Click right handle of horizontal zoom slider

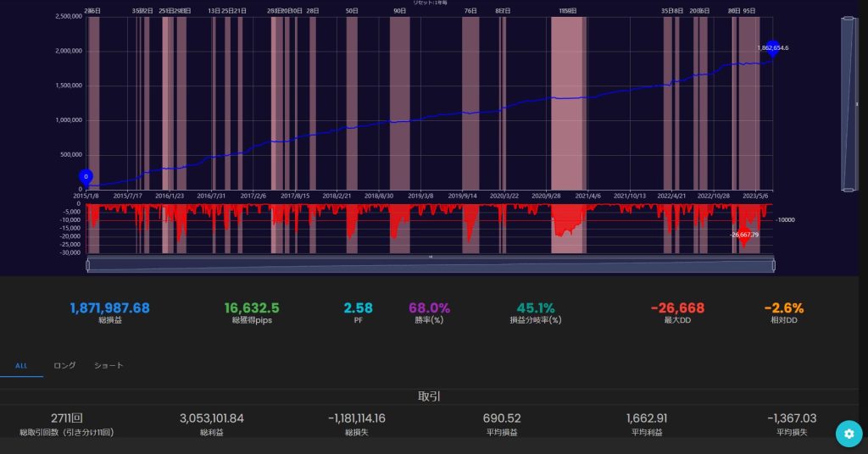(773, 266)
